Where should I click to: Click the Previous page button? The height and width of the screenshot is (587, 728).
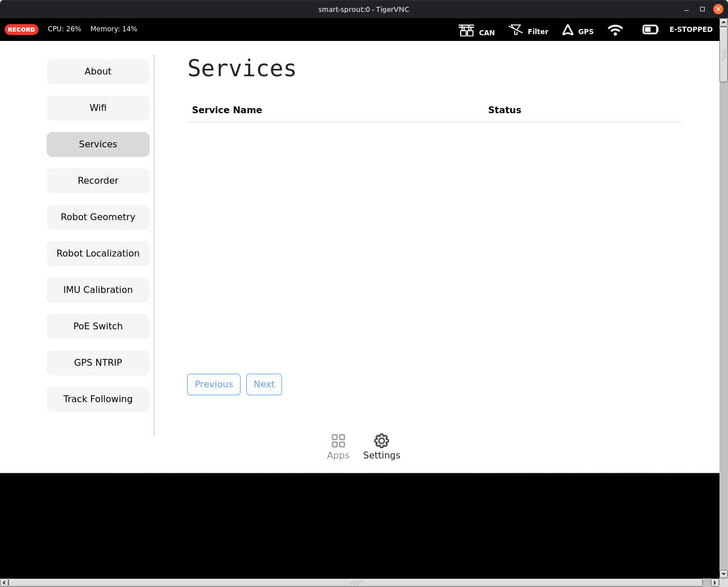[214, 385]
